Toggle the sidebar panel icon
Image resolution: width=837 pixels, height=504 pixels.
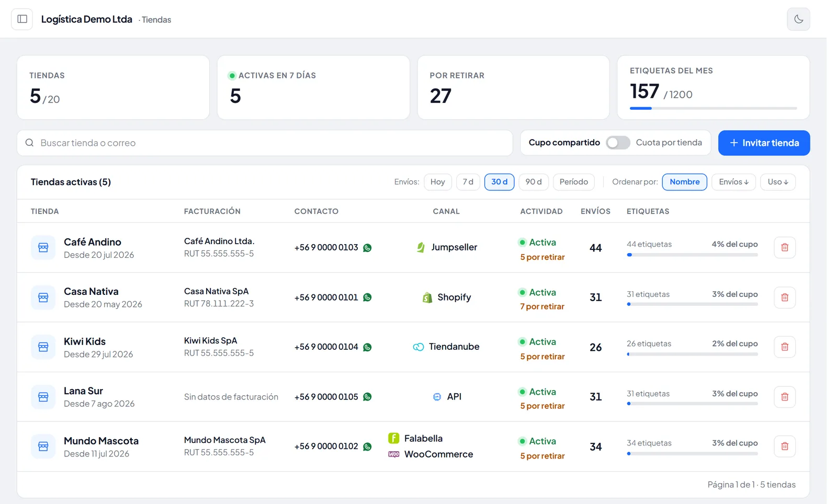22,19
